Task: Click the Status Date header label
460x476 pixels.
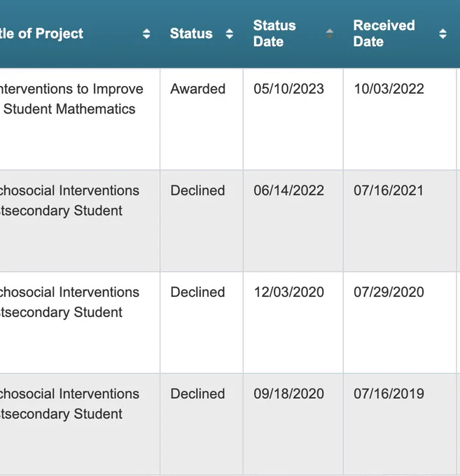Action: (274, 34)
